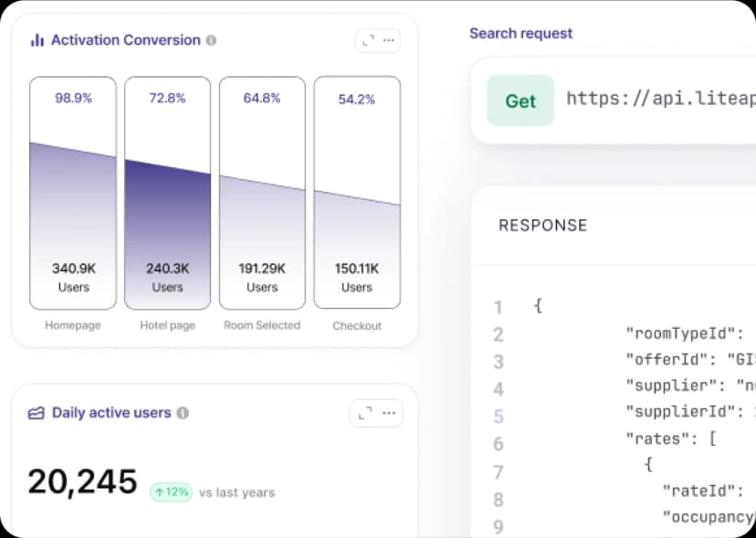Click the Search request heading

pos(520,34)
